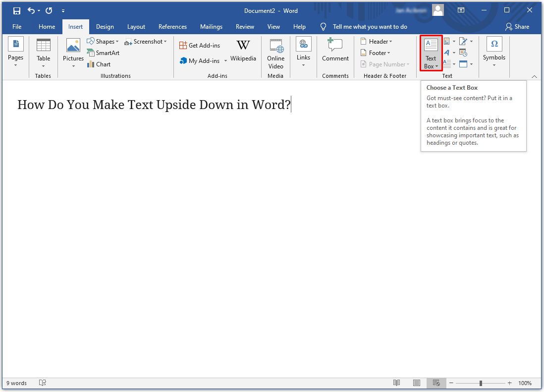Click the zoom slider handle

[x=481, y=383]
